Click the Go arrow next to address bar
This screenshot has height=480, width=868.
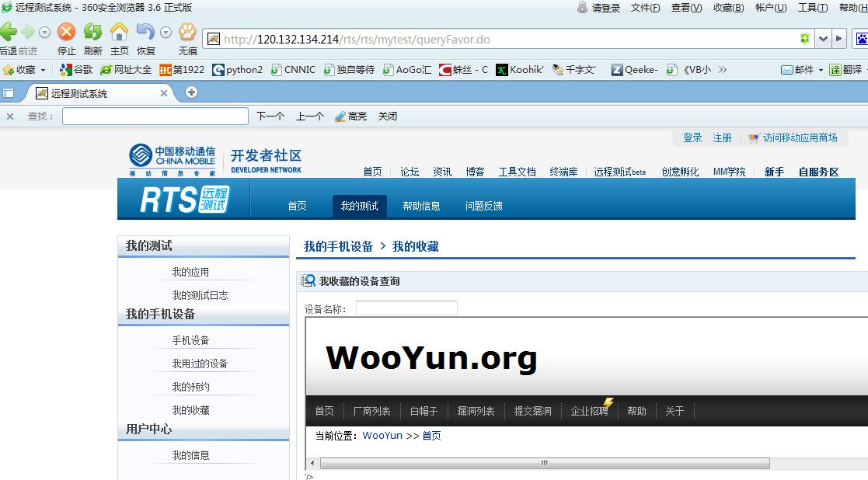click(838, 39)
